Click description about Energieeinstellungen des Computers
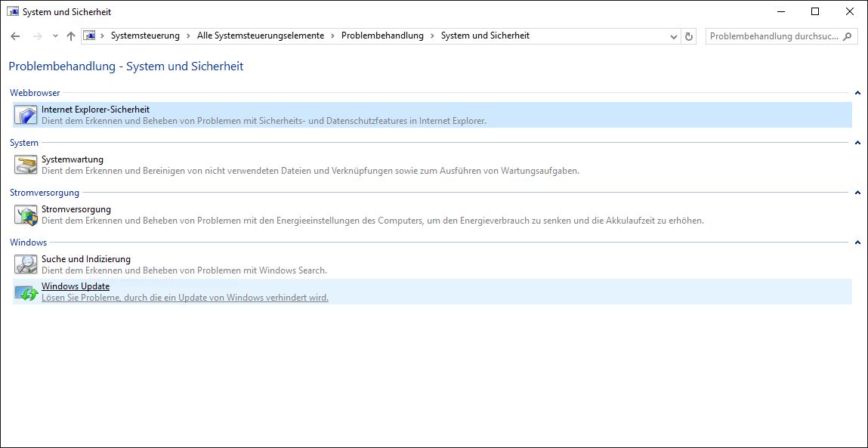 click(x=372, y=221)
